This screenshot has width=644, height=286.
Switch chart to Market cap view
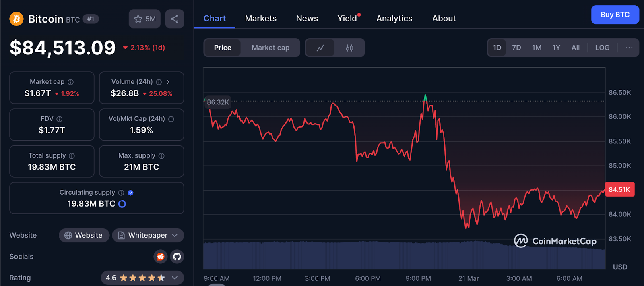tap(270, 48)
